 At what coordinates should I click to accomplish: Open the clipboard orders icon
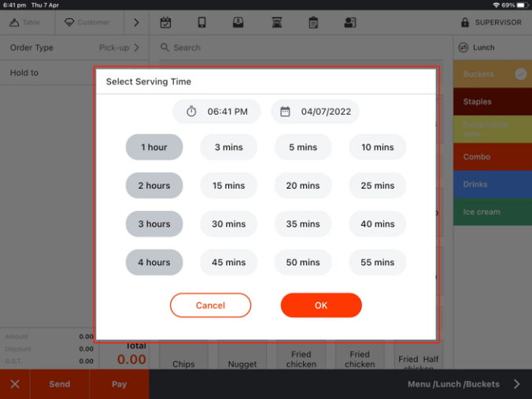pos(313,23)
